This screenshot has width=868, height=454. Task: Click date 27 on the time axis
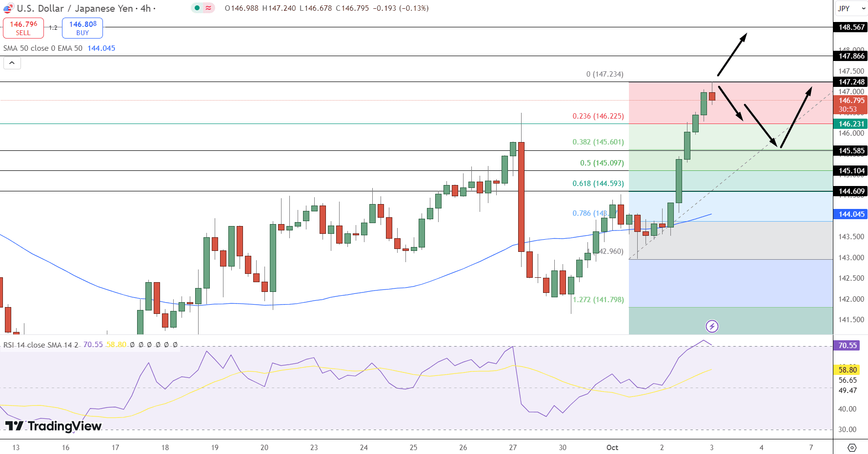[x=513, y=448]
